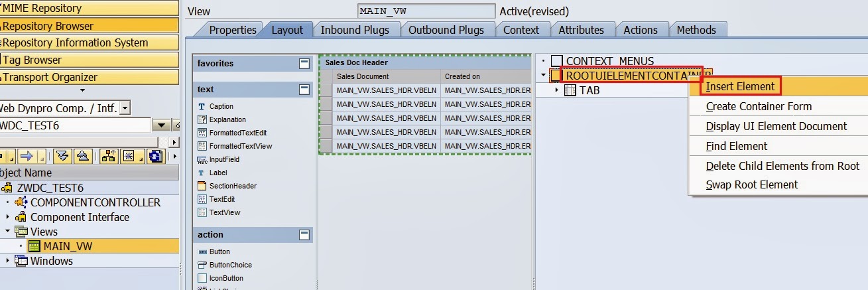This screenshot has height=290, width=868.
Task: Switch to the Methods tab
Action: click(696, 30)
